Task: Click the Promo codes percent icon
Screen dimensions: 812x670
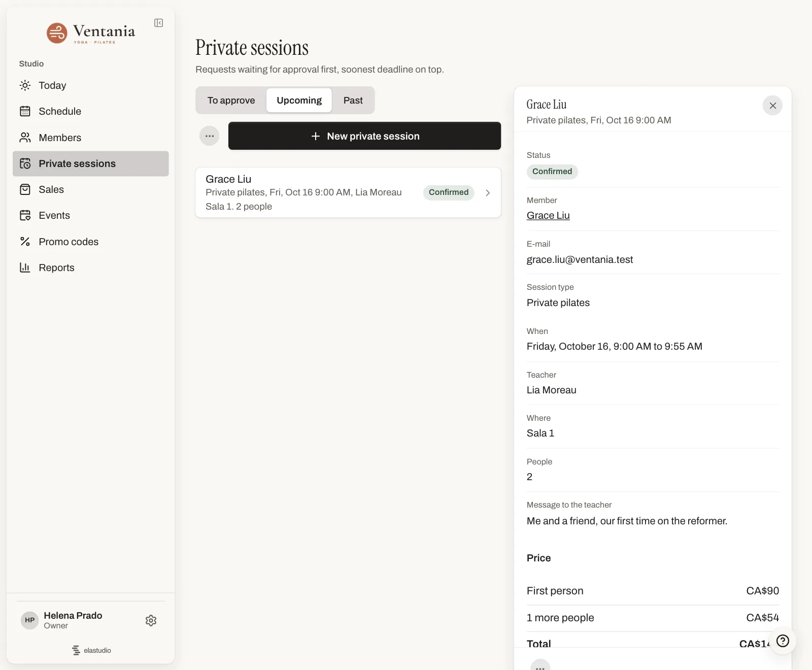Action: pos(25,242)
